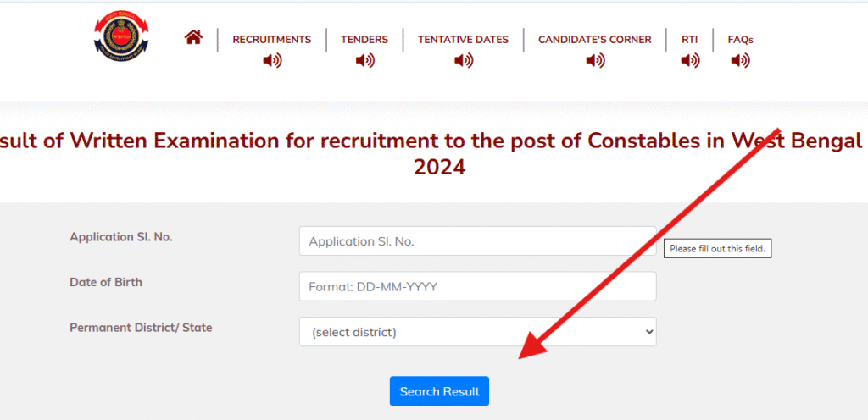Viewport: 868px width, 420px height.
Task: Expand the Permanent District/State dropdown
Action: 477,332
